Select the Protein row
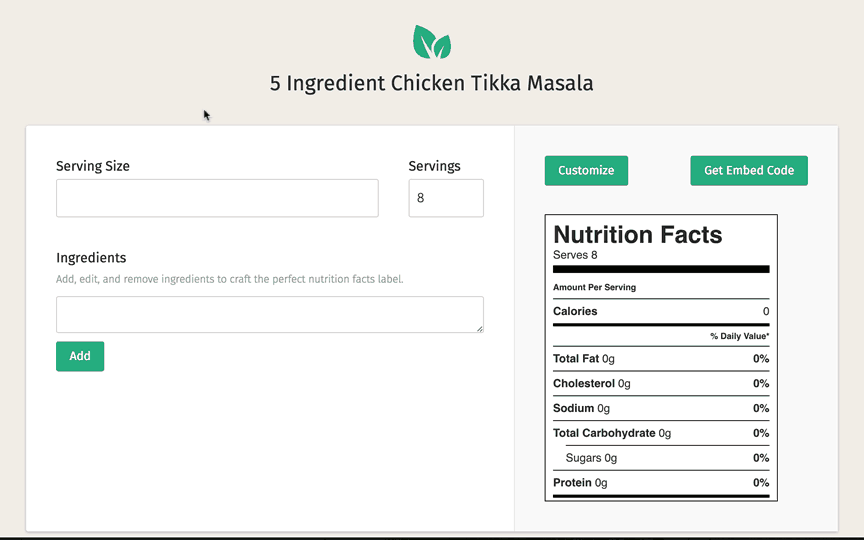864x540 pixels. (x=661, y=483)
